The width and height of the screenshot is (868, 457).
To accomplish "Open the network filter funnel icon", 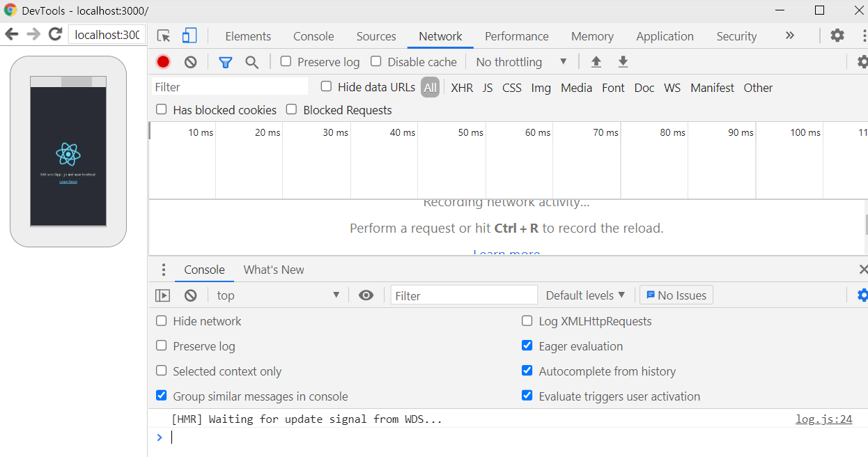I will coord(225,61).
